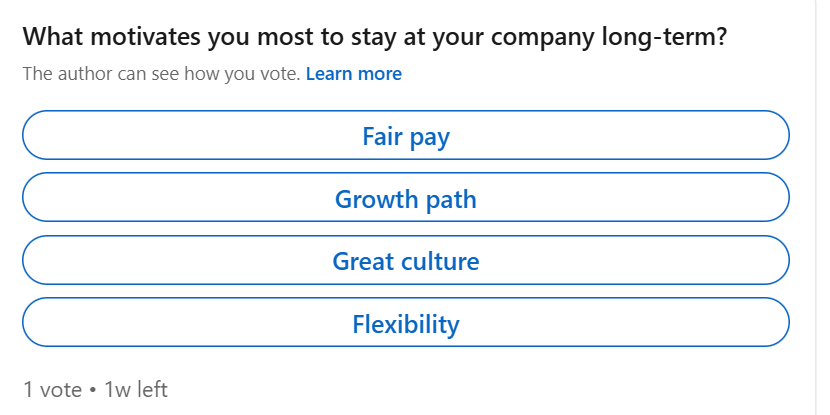Vote for the Fair pay option
830x415 pixels.
tap(406, 135)
